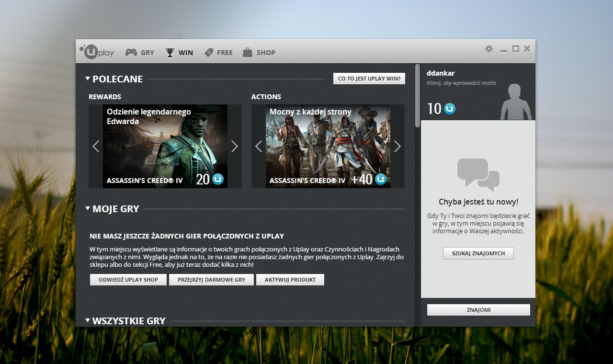The width and height of the screenshot is (613, 364).
Task: Collapse the MOJE GRY section
Action: 88,208
